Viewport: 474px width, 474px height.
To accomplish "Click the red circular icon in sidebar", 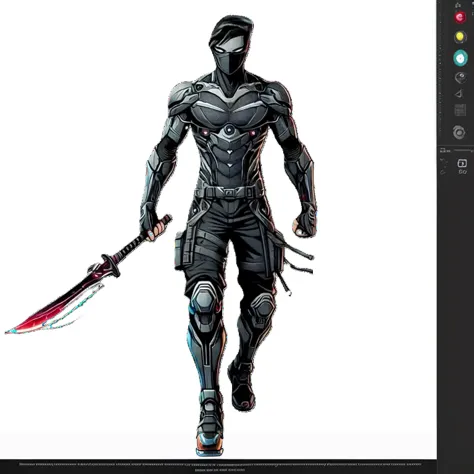I will coord(460,17).
